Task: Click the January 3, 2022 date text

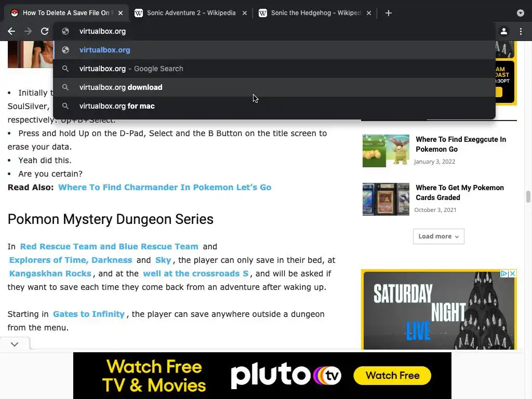Action: point(435,162)
